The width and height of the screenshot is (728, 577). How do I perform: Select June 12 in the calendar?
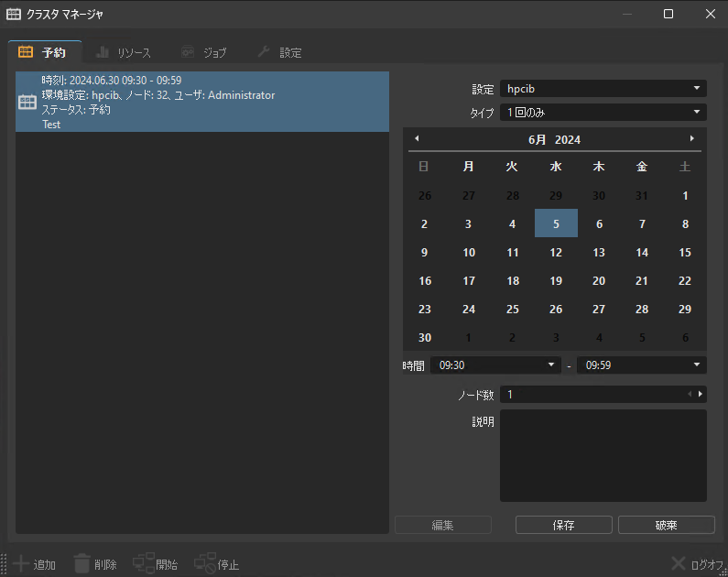tap(556, 252)
